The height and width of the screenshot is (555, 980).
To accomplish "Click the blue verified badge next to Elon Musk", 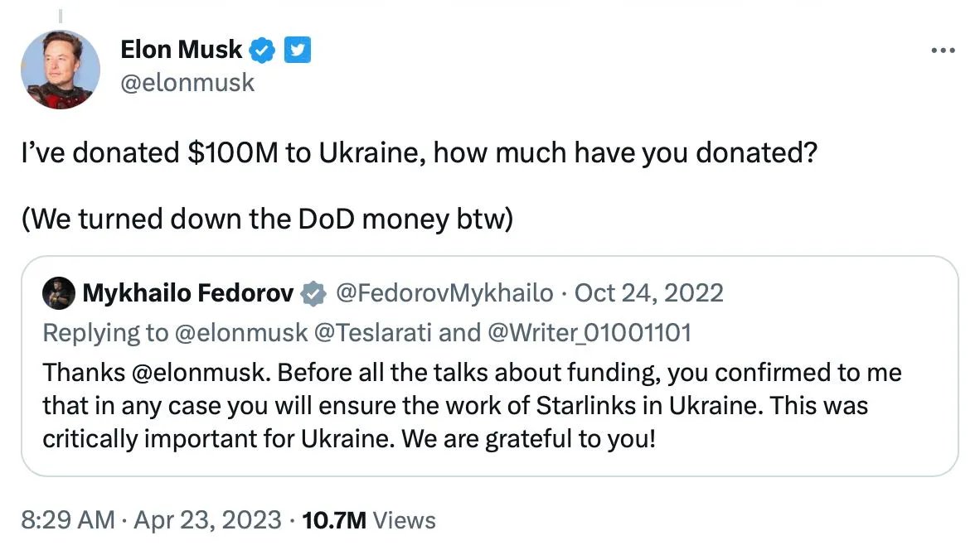I will point(262,49).
